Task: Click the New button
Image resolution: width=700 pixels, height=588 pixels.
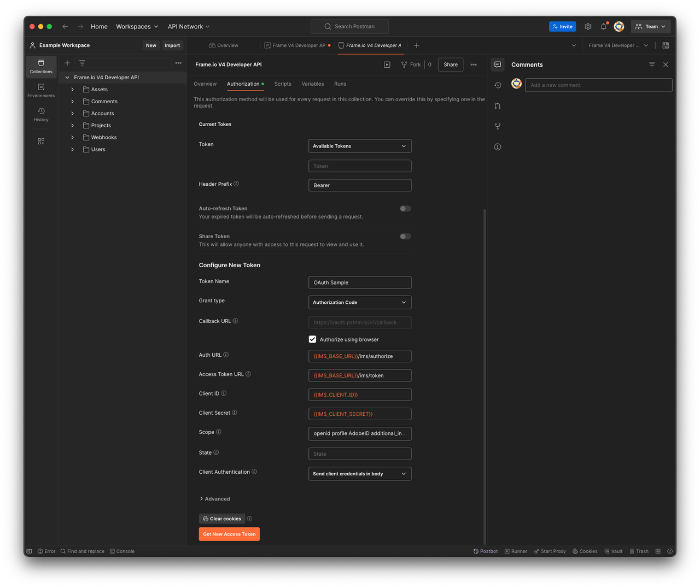Action: pos(151,45)
